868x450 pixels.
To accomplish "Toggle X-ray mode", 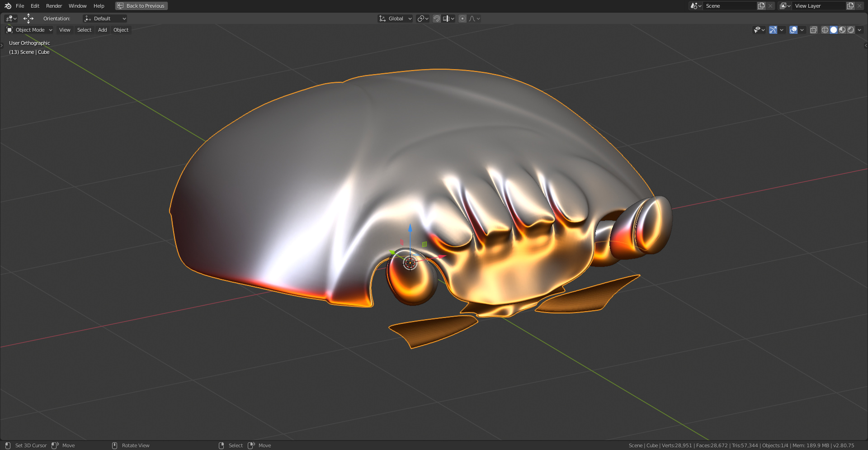I will point(813,30).
